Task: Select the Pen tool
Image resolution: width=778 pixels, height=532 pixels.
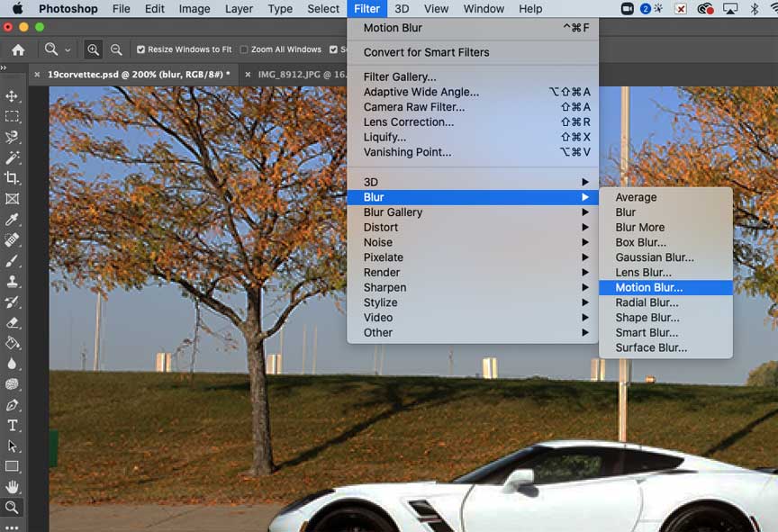Action: [12, 404]
